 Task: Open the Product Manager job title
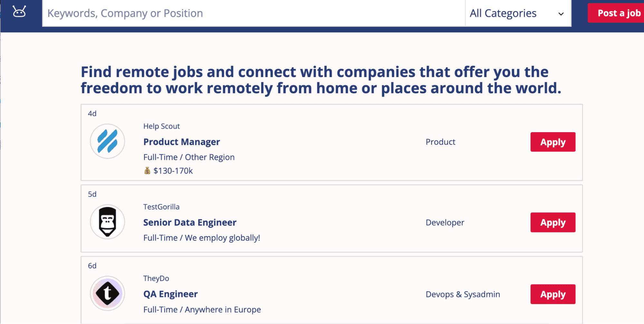click(182, 142)
